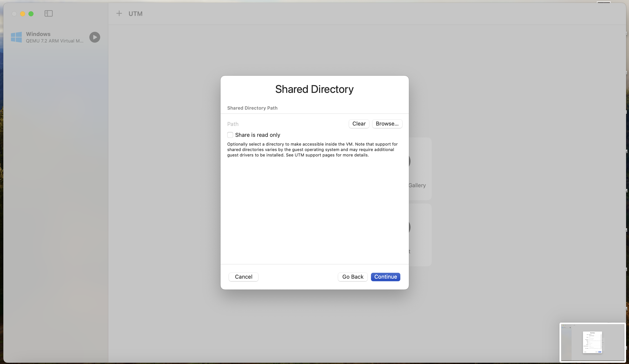Toggle the sidebar panel
629x364 pixels.
coord(48,14)
